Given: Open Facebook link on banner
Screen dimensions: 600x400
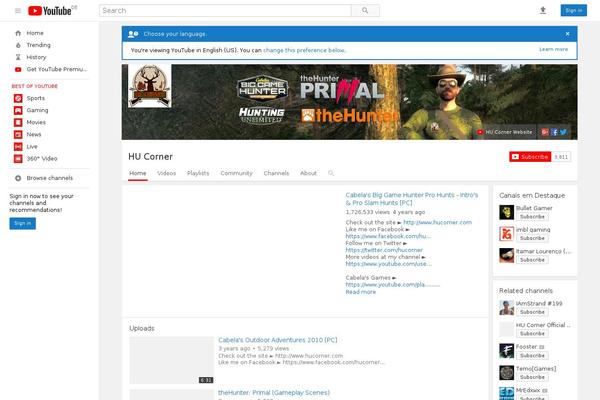Looking at the screenshot, I should point(554,132).
